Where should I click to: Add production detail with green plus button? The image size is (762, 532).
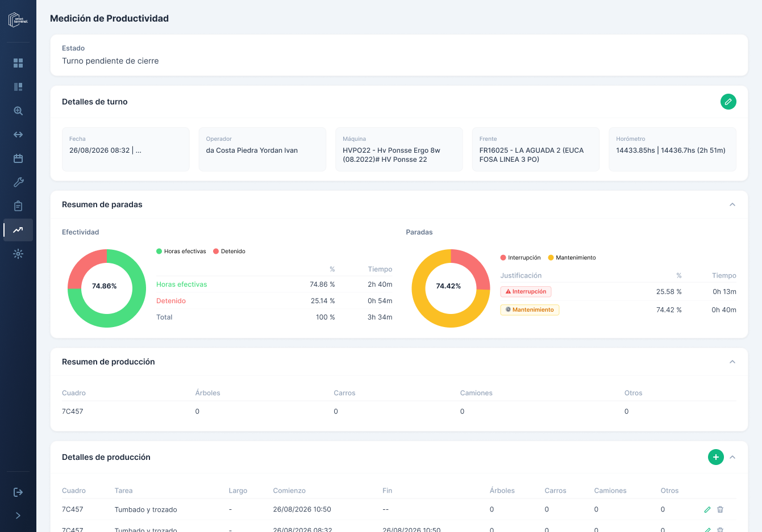coord(716,457)
